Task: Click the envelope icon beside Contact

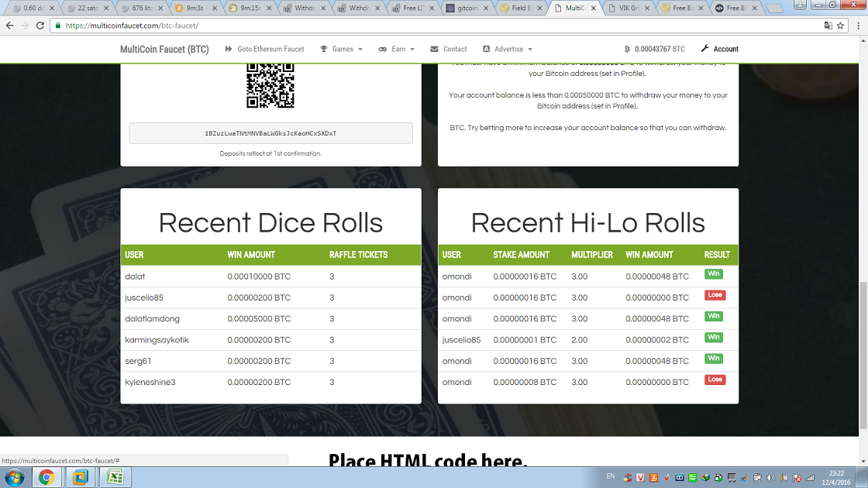Action: point(434,50)
